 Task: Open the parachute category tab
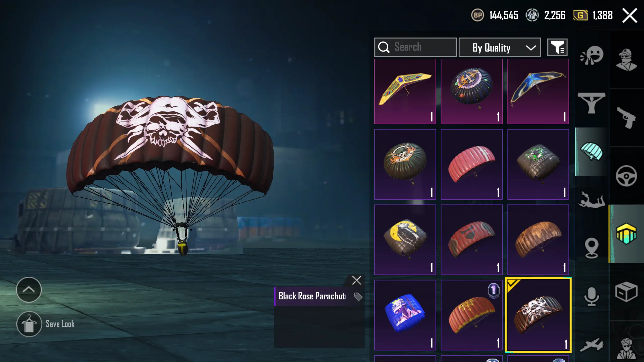click(592, 151)
